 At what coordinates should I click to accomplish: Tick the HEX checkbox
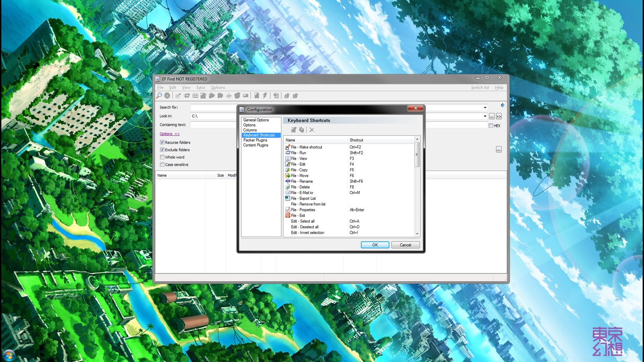click(491, 126)
